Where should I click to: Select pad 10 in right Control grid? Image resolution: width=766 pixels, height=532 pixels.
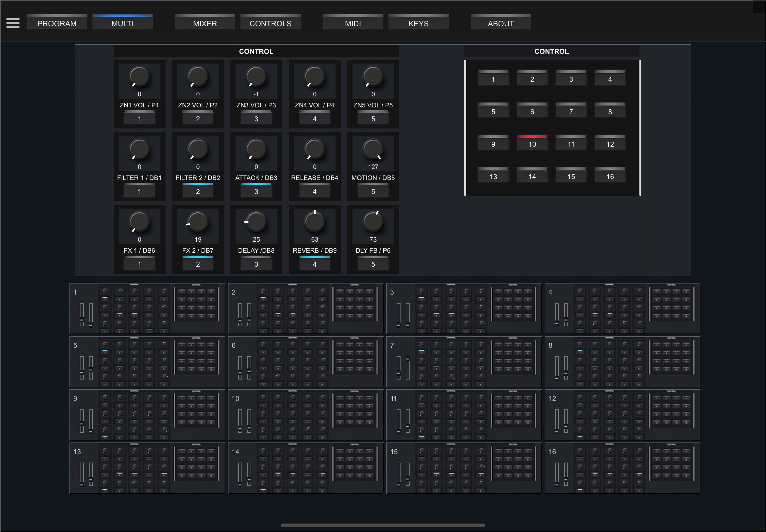click(x=532, y=144)
